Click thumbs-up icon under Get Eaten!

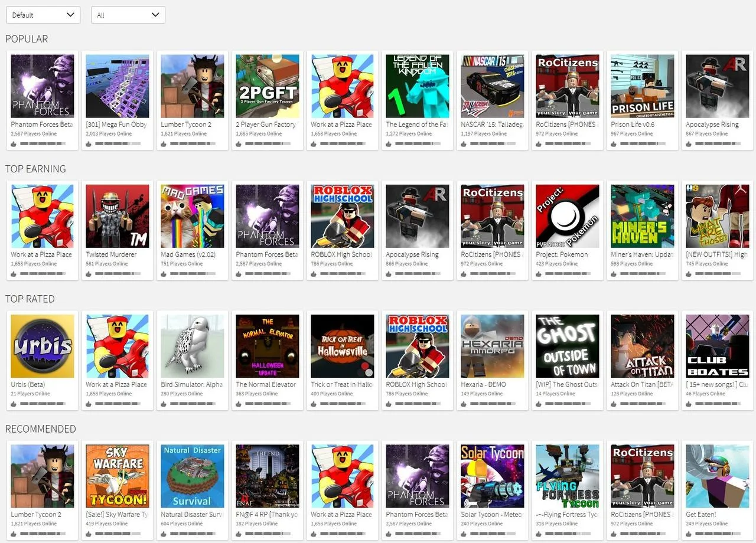pyautogui.click(x=689, y=534)
